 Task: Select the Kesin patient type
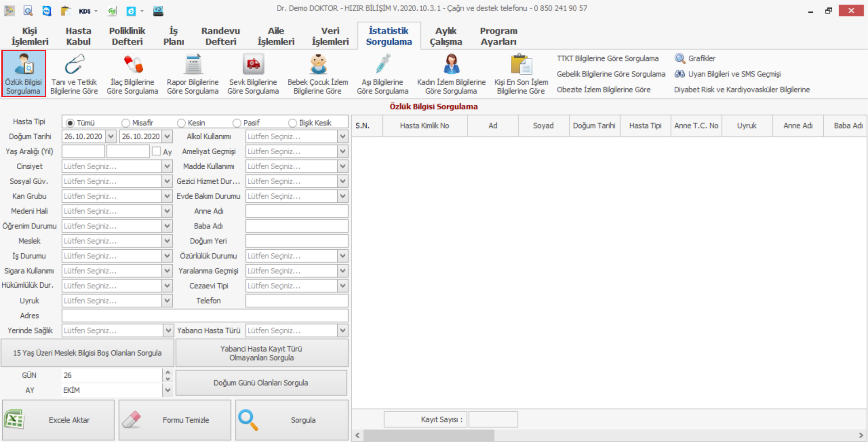coord(182,123)
